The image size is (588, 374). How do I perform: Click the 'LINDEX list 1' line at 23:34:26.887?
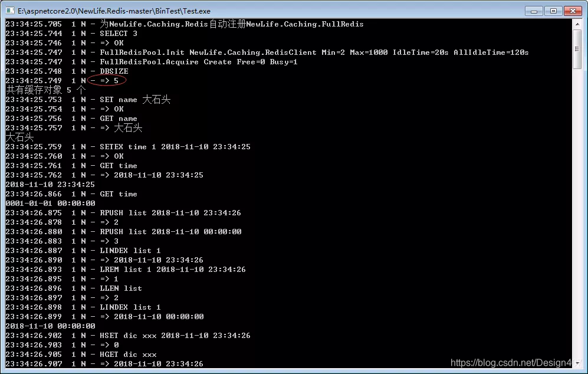[x=83, y=251]
